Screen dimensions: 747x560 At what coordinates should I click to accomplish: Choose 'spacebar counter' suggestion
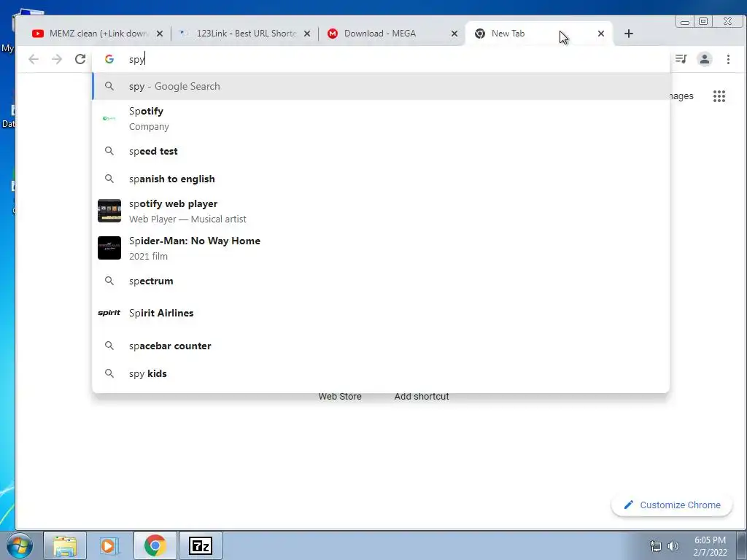[381, 346]
